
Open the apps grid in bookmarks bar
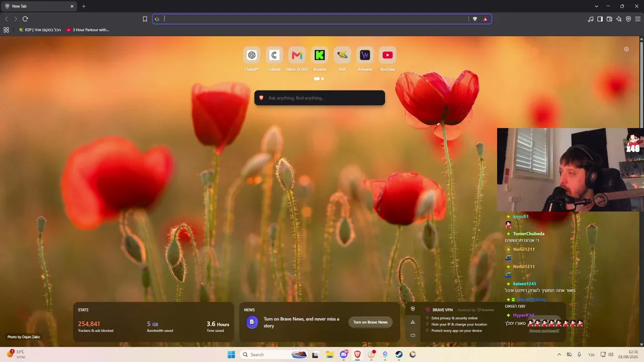[6, 30]
